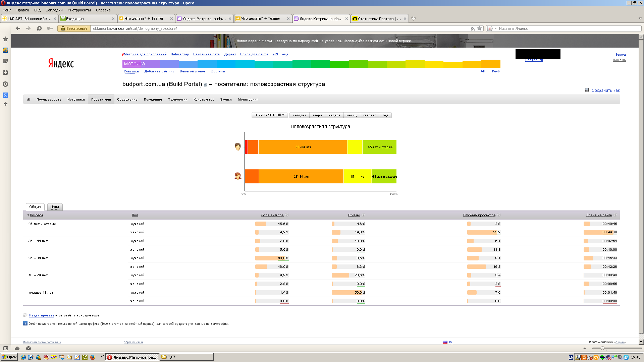Sort the table by the Возраст column
The height and width of the screenshot is (362, 644).
point(36,215)
